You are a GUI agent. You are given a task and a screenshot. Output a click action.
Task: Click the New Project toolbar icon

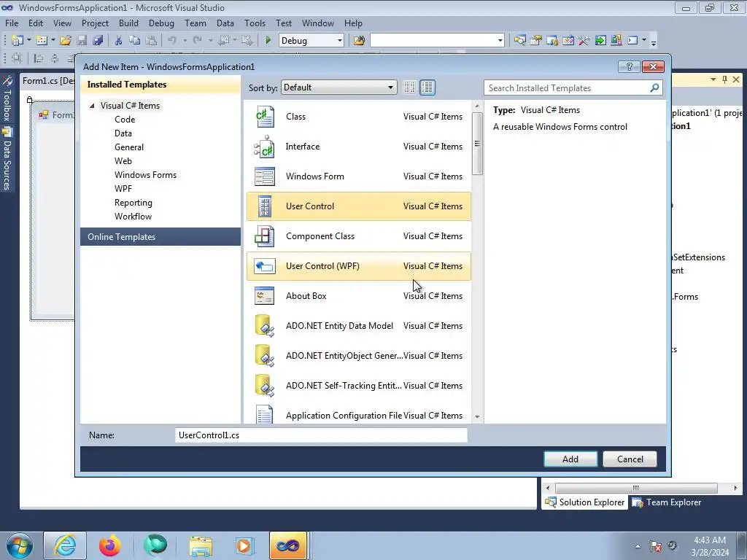pyautogui.click(x=18, y=41)
